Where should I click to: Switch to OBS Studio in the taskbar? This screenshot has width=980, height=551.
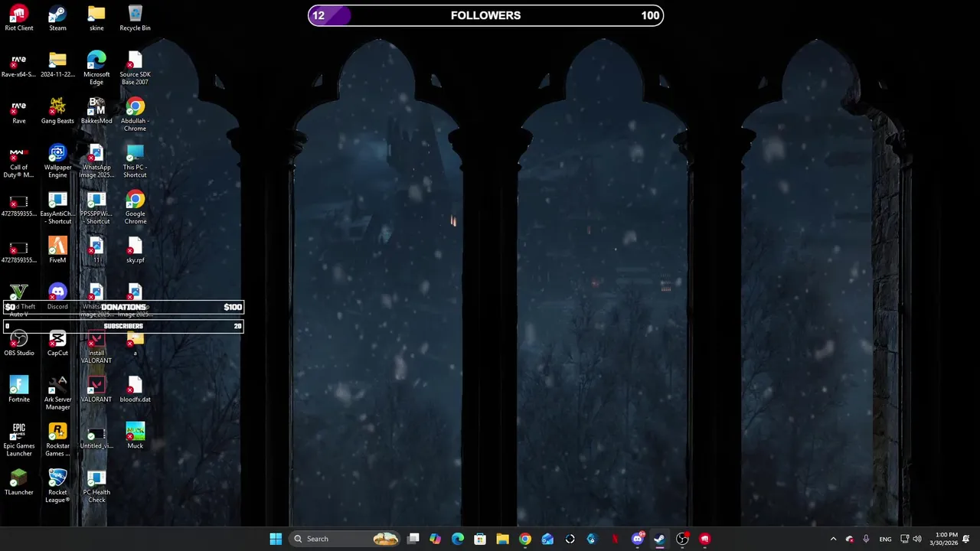point(682,539)
